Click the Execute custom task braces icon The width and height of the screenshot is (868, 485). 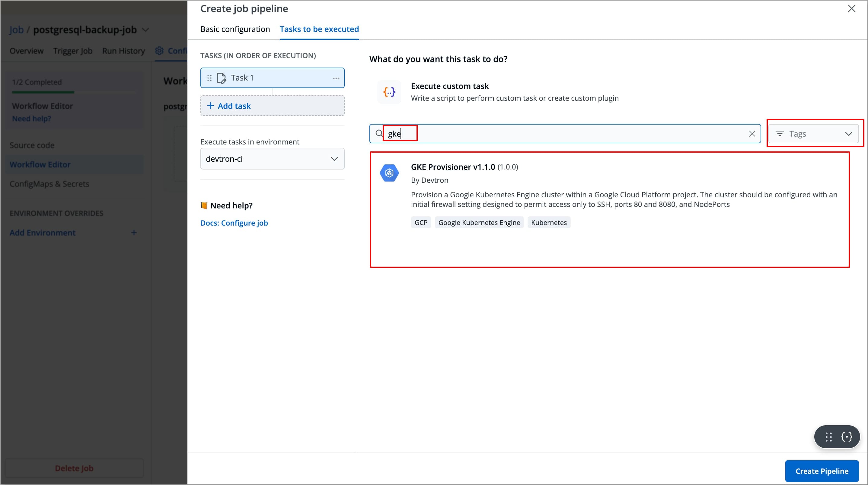pos(389,92)
